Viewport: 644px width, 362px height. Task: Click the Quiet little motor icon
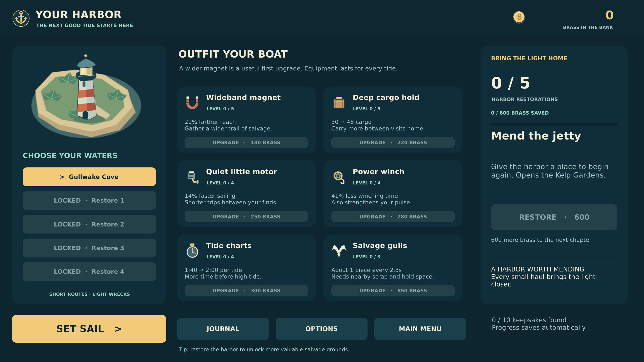click(x=193, y=177)
